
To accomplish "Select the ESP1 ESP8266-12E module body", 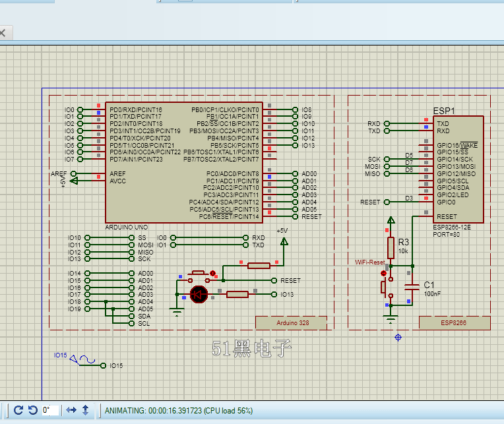I will pyautogui.click(x=458, y=169).
